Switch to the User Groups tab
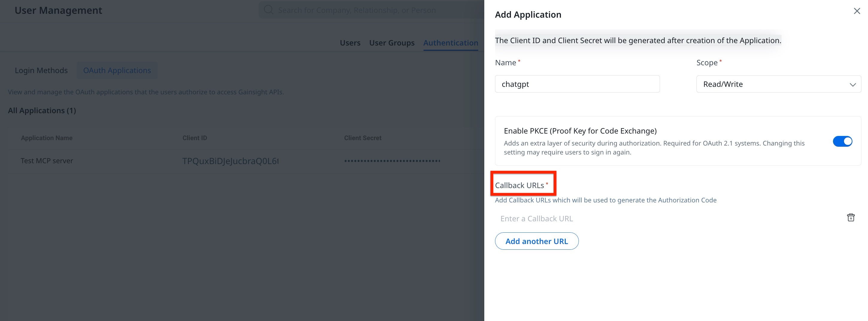The height and width of the screenshot is (321, 868). pyautogui.click(x=391, y=43)
